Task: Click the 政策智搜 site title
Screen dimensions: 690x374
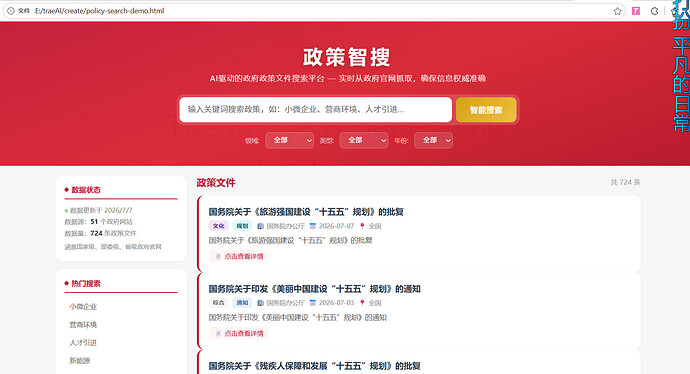Action: click(346, 57)
